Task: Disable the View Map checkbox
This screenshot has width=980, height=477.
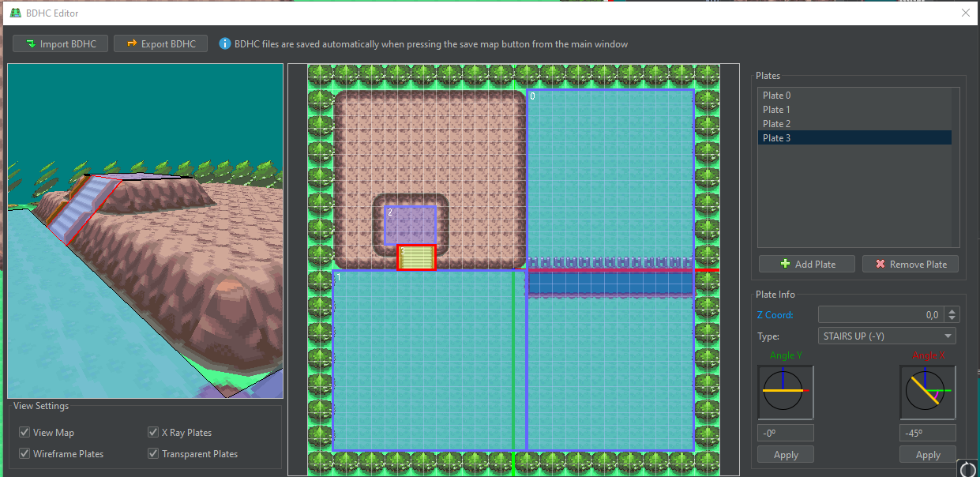Action: 25,433
